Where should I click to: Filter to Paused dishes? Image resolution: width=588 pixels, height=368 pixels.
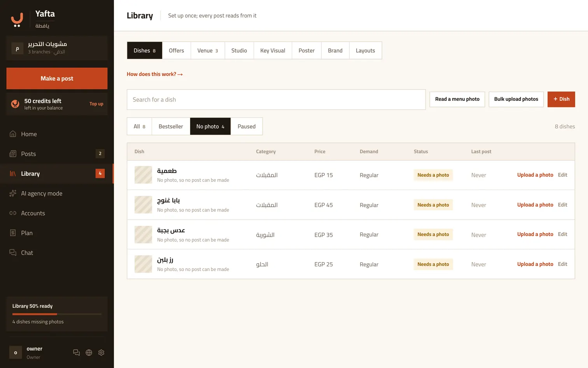click(x=247, y=127)
